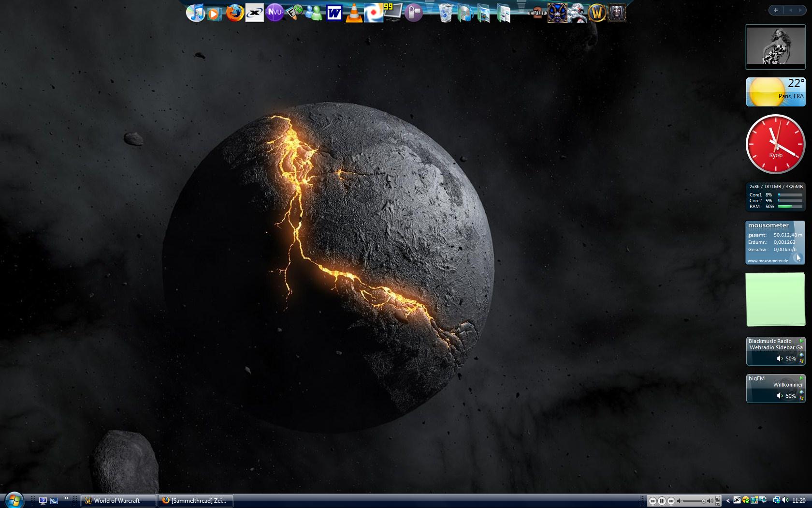This screenshot has width=812, height=508.
Task: Open the Music folder in the dock
Action: point(465,13)
